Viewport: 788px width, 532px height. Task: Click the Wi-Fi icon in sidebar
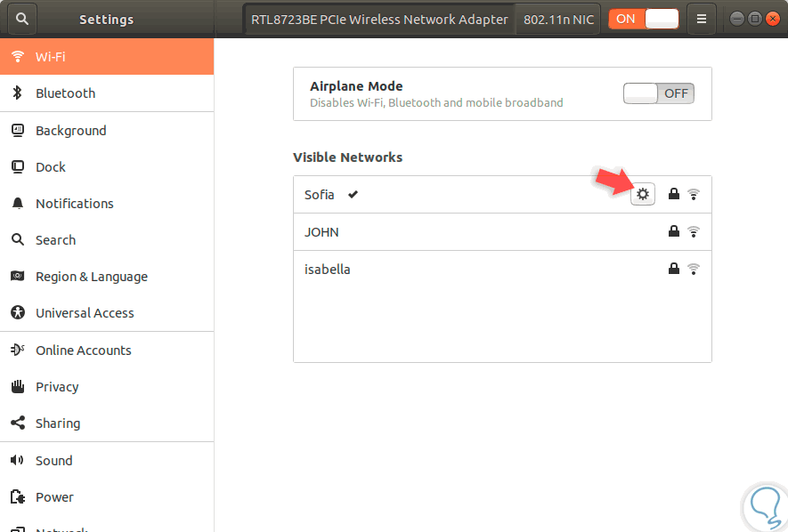[18, 56]
